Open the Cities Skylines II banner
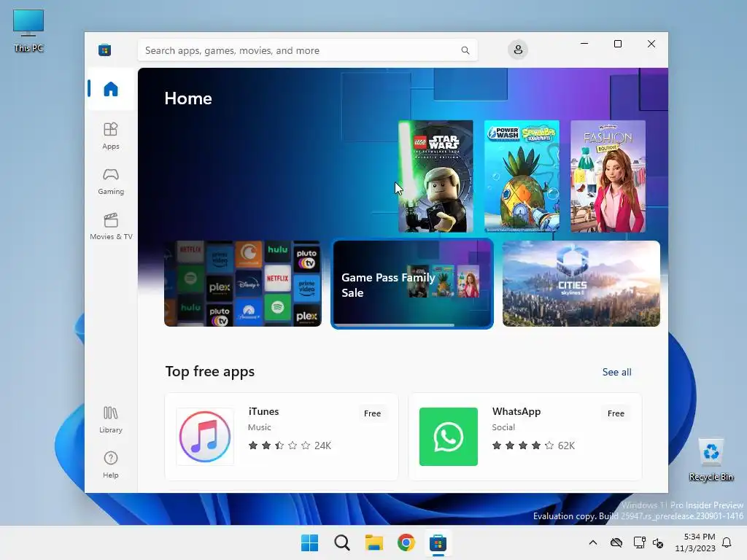 click(x=581, y=284)
